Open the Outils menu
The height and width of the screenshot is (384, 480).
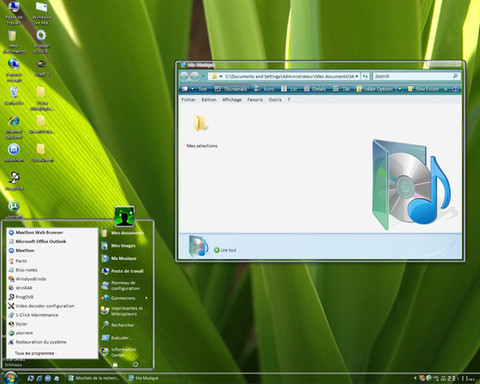[x=275, y=100]
